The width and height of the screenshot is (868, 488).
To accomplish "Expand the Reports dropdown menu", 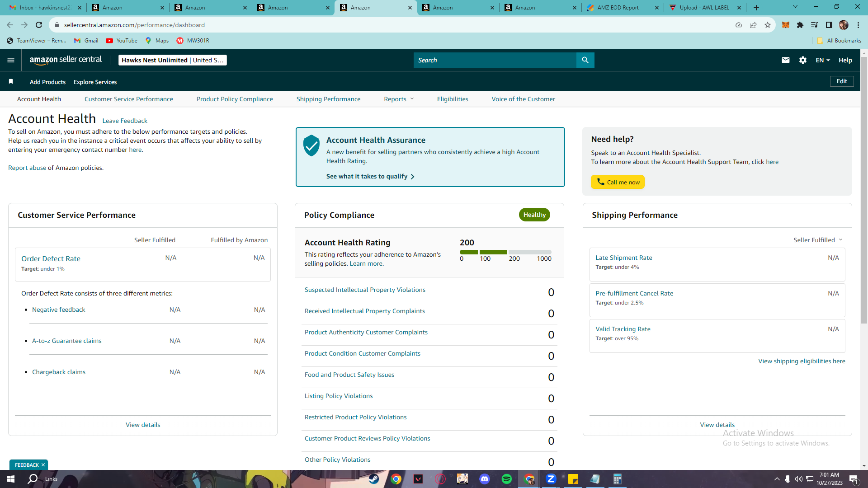I will pyautogui.click(x=399, y=99).
